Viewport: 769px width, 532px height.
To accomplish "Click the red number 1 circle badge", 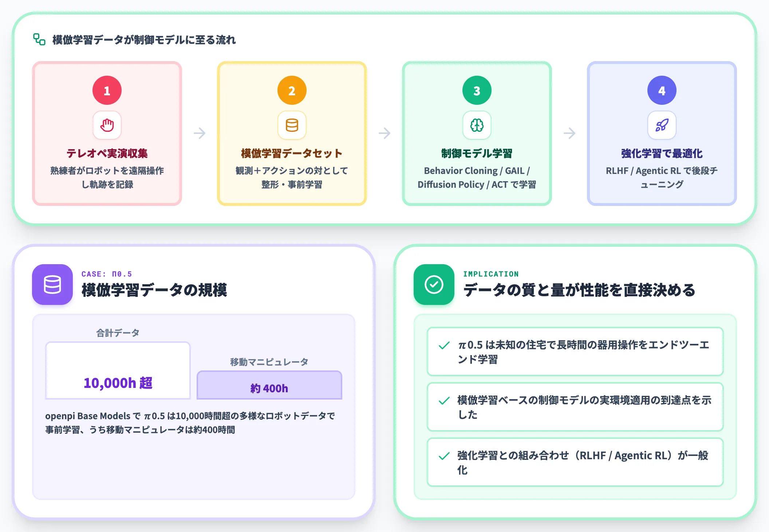I will (107, 90).
